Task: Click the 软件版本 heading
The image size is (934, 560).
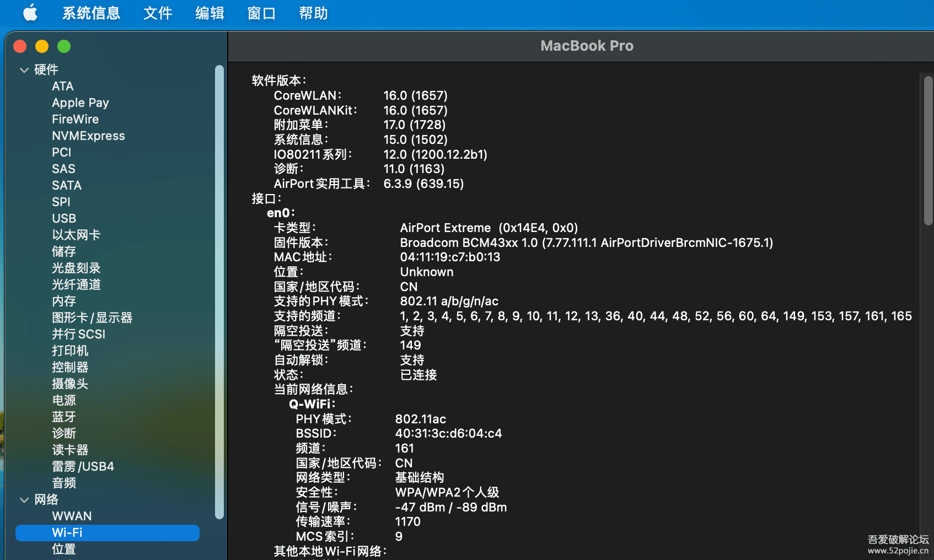Action: click(279, 80)
